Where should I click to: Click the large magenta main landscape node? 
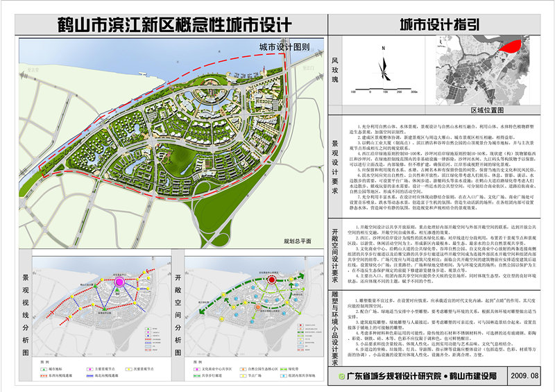point(119,283)
